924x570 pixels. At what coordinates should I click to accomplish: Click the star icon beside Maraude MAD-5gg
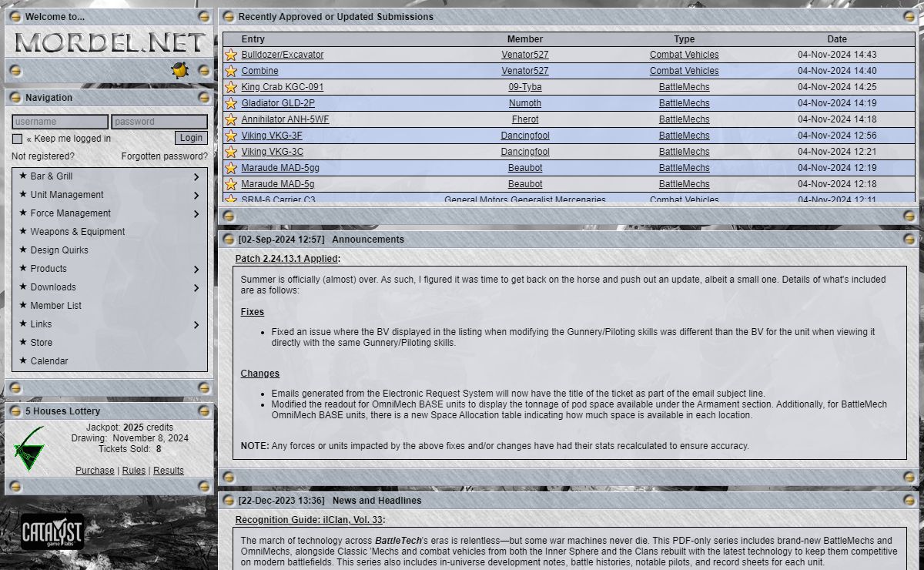(x=230, y=168)
